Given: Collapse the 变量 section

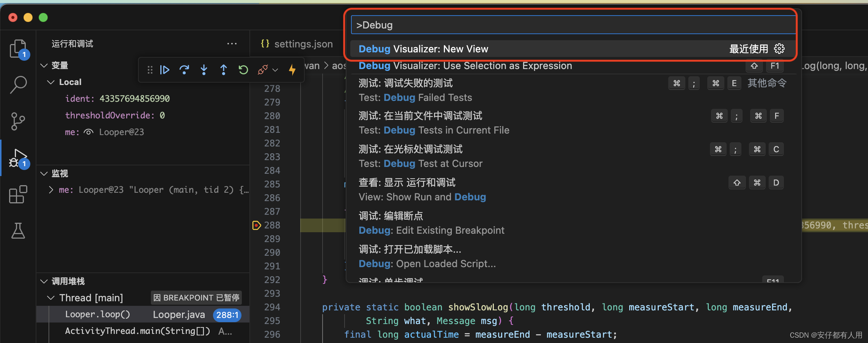Looking at the screenshot, I should click(x=44, y=65).
